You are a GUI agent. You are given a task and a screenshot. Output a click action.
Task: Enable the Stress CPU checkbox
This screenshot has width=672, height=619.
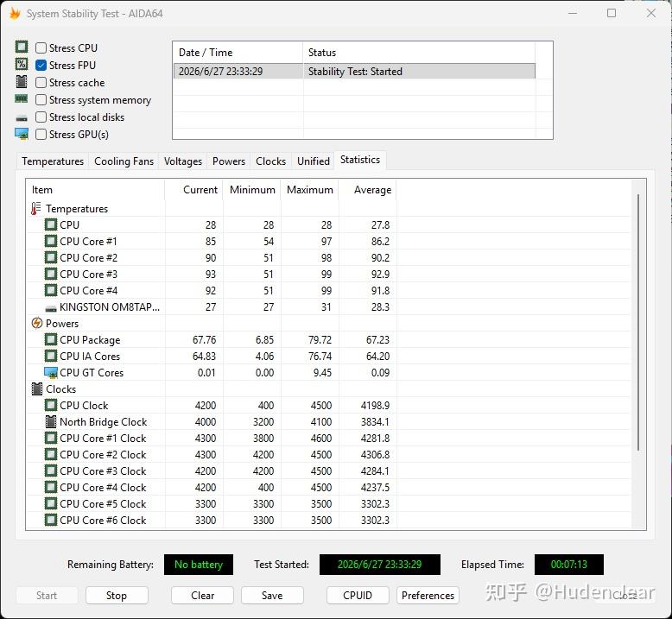(41, 47)
